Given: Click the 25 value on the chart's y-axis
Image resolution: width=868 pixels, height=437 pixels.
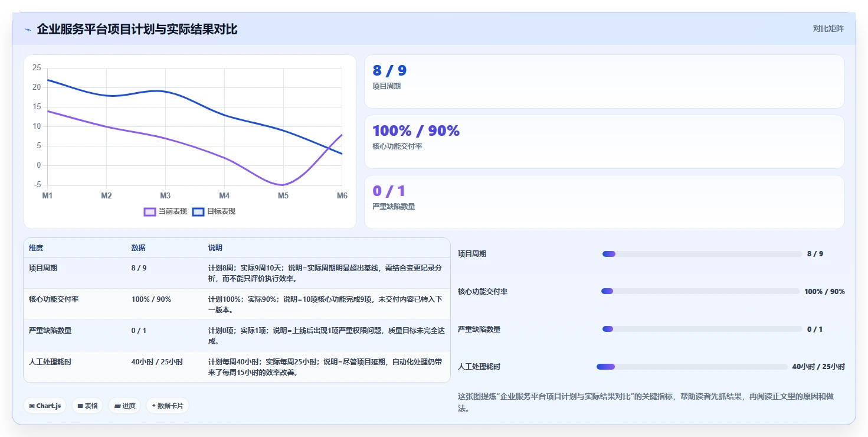Looking at the screenshot, I should [x=37, y=68].
